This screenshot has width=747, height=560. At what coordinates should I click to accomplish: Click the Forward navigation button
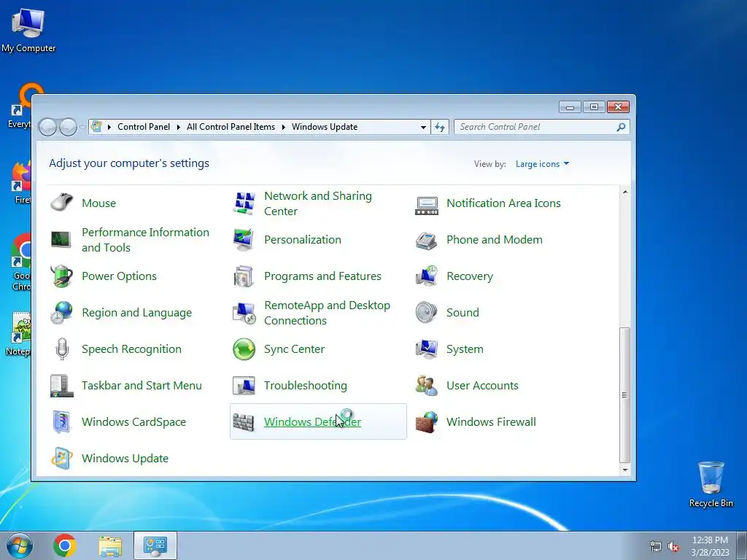68,127
